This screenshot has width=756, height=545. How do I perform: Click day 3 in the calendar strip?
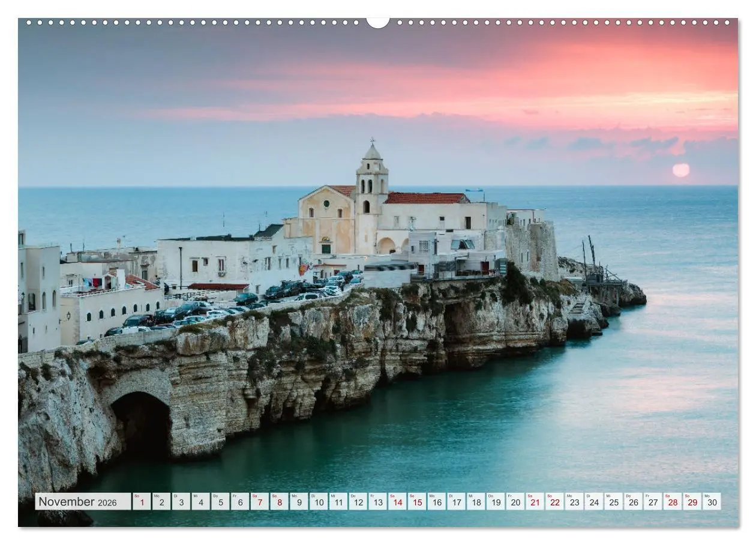click(181, 502)
